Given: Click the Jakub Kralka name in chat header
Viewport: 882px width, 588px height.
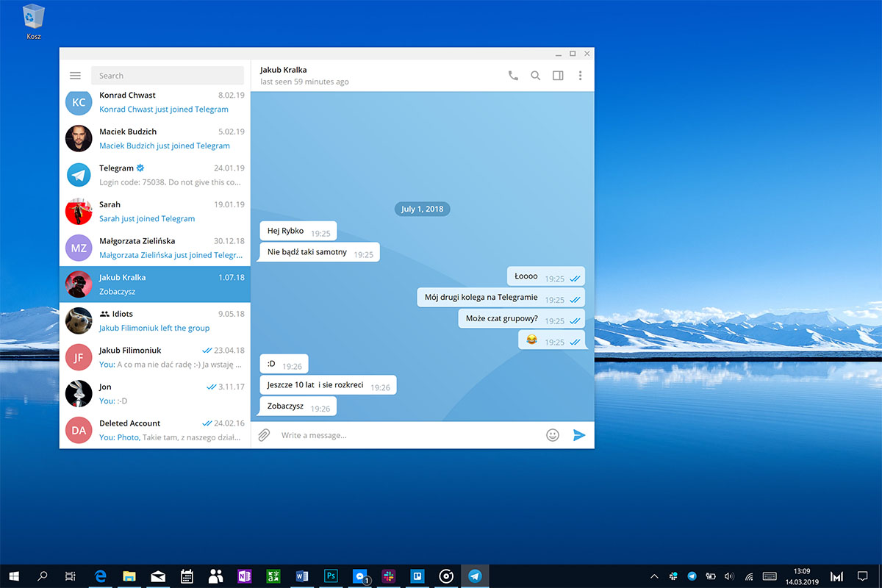Looking at the screenshot, I should (284, 70).
